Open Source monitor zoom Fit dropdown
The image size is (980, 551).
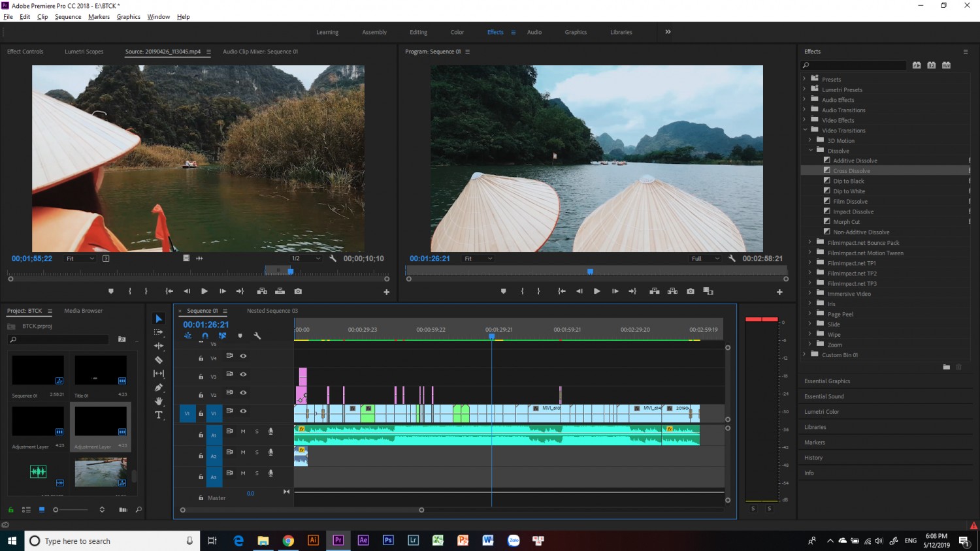click(80, 259)
